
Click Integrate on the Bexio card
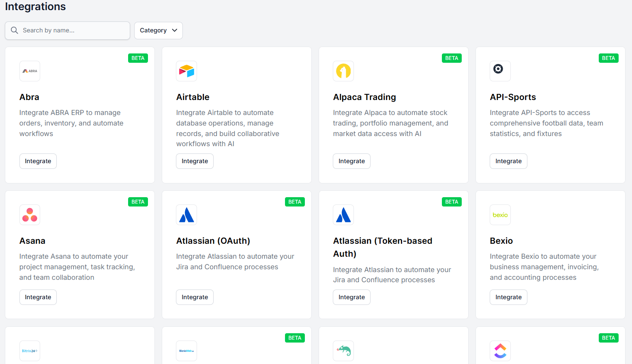click(x=509, y=297)
